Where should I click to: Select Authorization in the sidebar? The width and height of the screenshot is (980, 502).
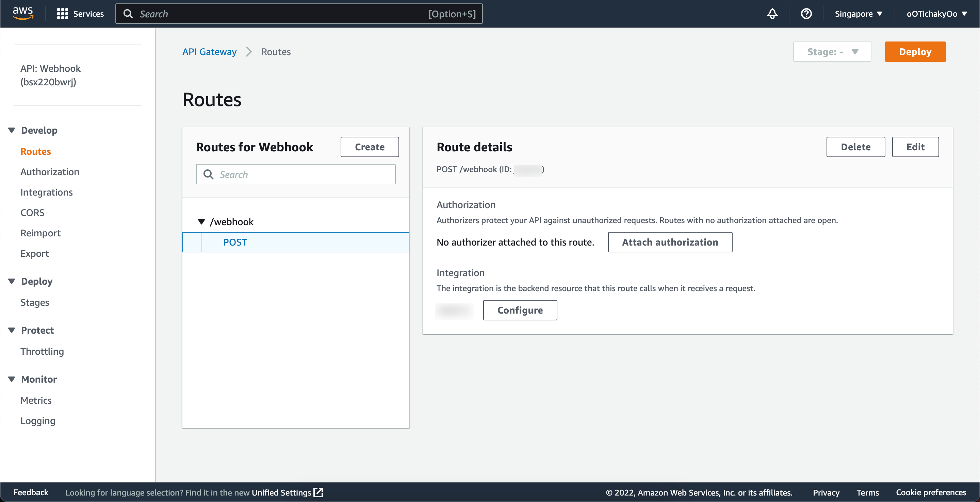coord(49,171)
